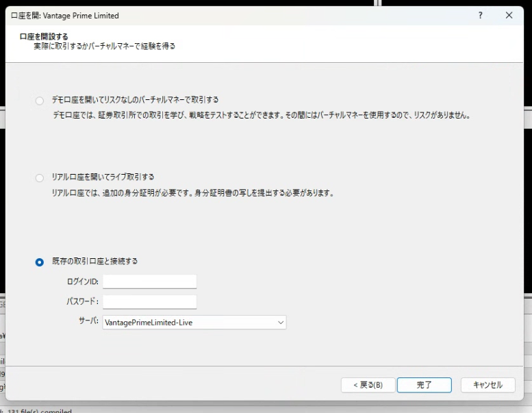Viewport: 532px width, 413px height.
Task: Click the 既存の取引口座と接続する label text
Action: coord(94,261)
